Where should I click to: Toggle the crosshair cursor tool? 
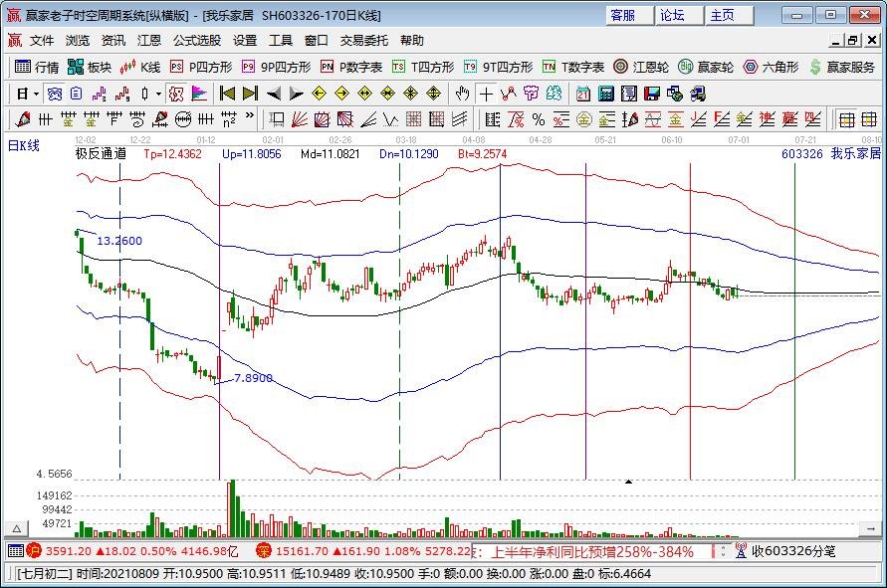click(487, 94)
